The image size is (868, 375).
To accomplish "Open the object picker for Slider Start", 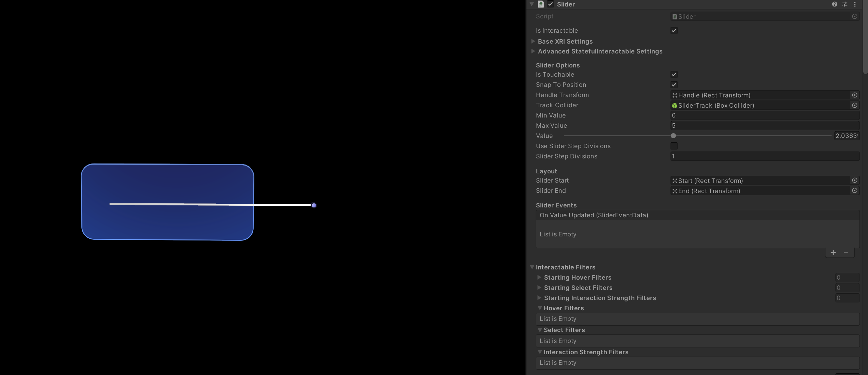I will tap(855, 181).
